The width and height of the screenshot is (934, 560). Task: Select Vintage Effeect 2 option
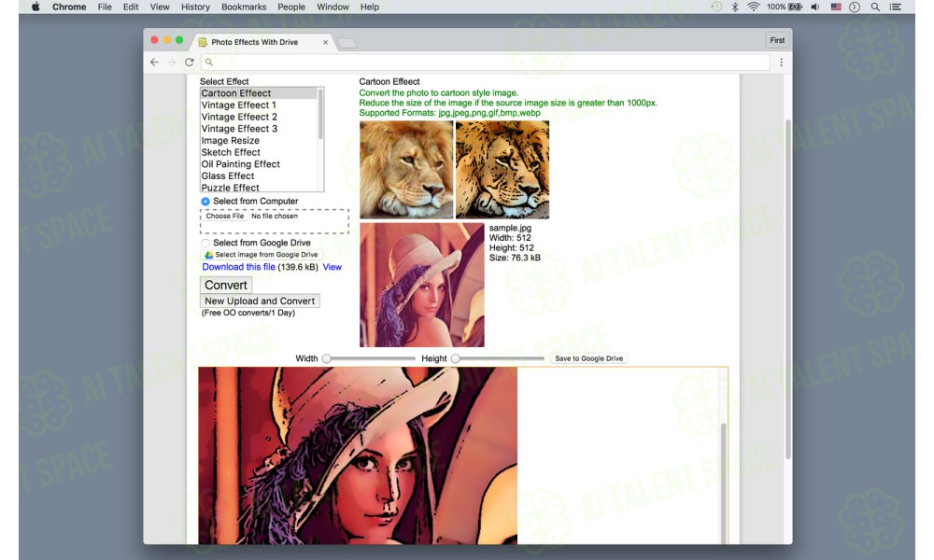tap(259, 118)
